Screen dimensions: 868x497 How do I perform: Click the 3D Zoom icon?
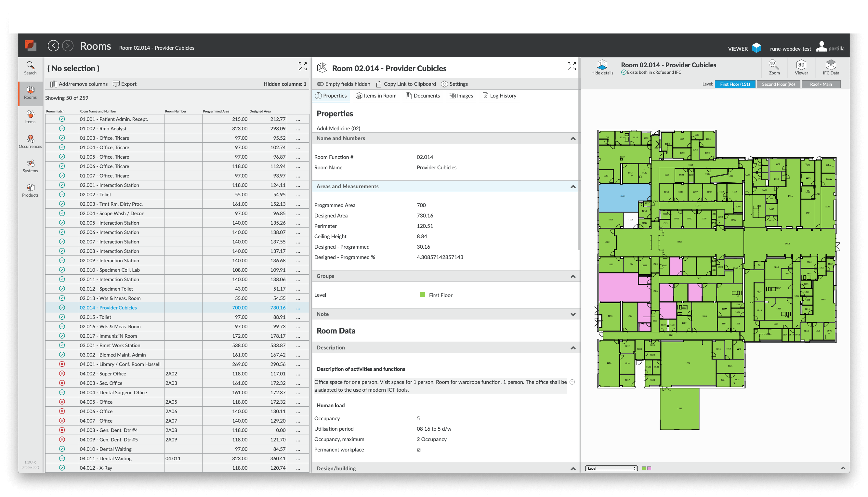coord(774,67)
